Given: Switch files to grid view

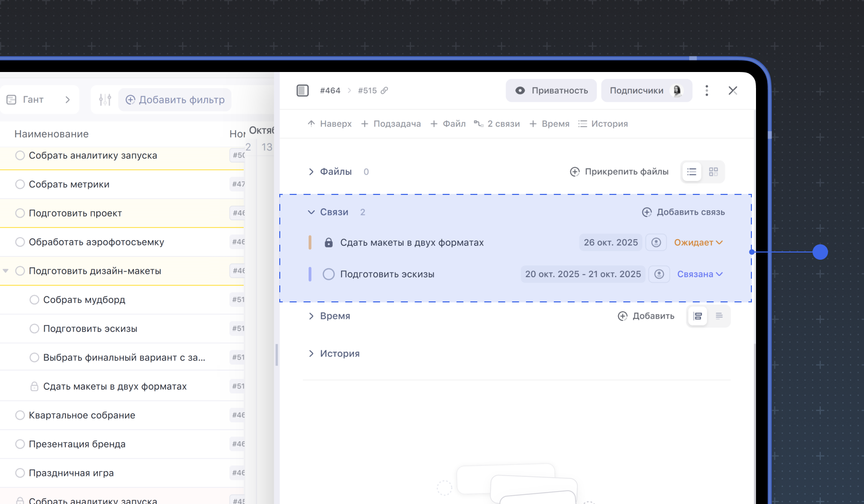Looking at the screenshot, I should [x=713, y=172].
